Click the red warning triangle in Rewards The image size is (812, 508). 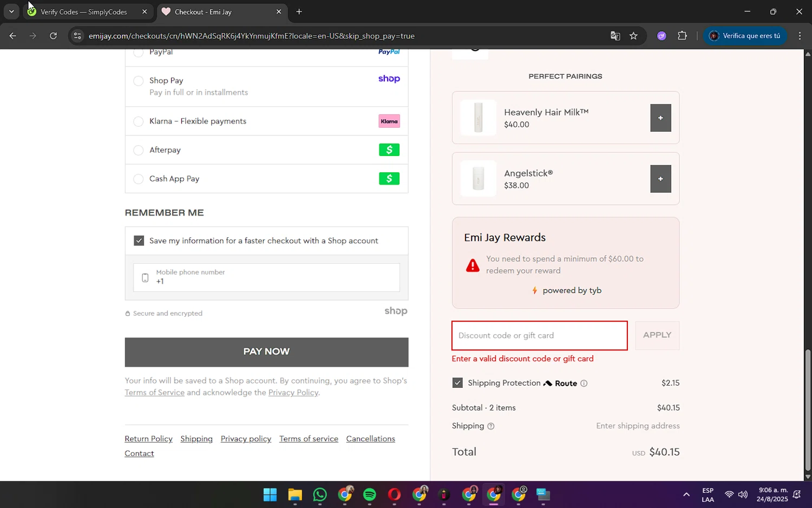tap(473, 265)
